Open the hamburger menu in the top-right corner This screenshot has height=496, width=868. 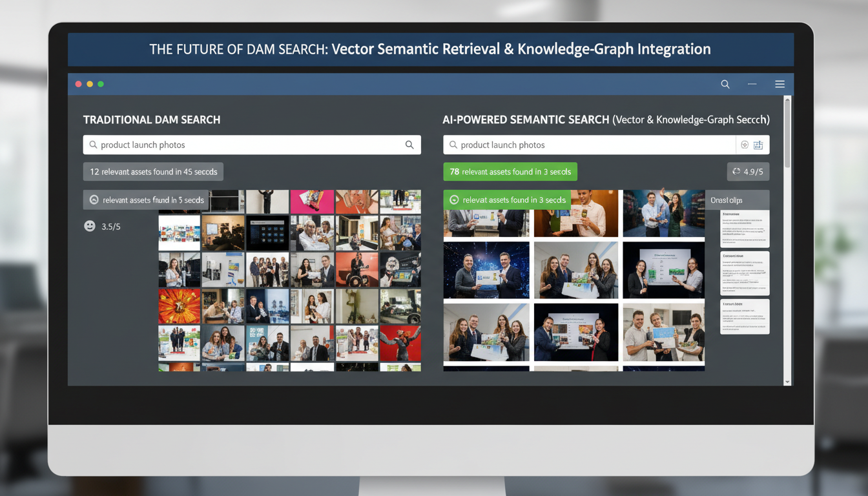780,84
